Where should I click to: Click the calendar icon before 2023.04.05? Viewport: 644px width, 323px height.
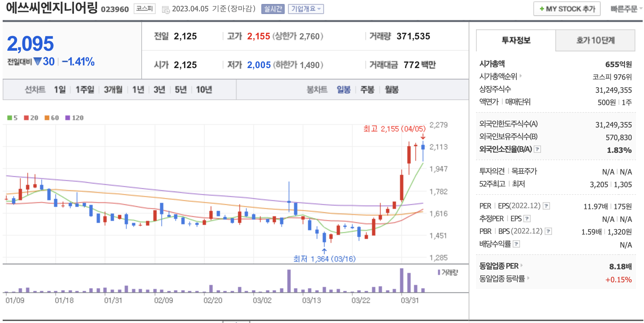click(x=165, y=9)
